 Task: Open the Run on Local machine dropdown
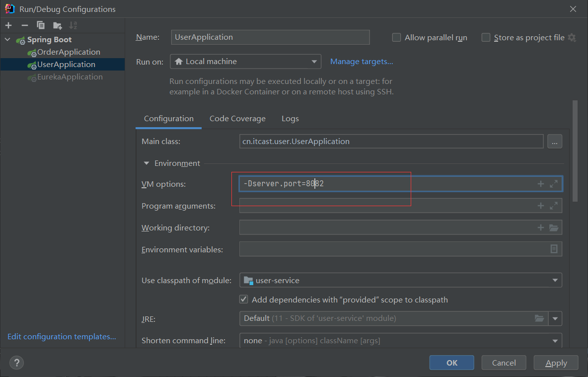(246, 62)
